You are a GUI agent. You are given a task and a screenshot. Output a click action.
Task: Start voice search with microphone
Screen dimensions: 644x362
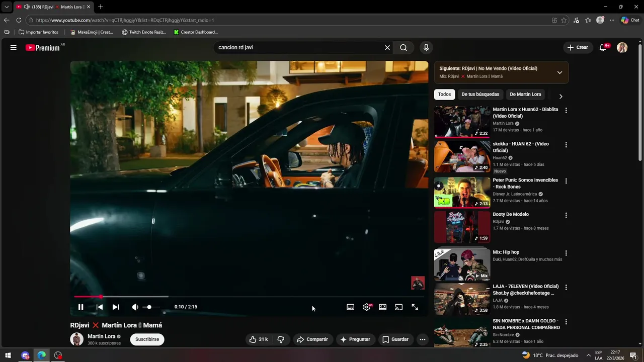(426, 47)
